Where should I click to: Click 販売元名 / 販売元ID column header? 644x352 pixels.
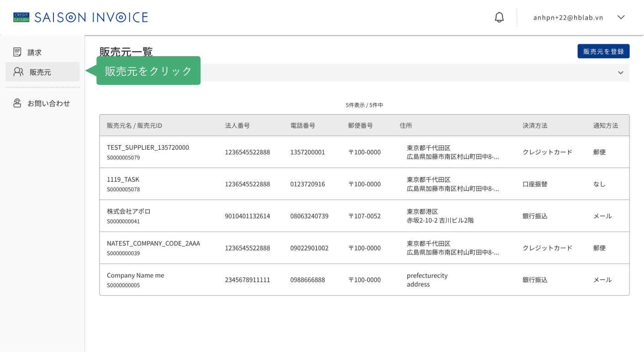click(134, 126)
